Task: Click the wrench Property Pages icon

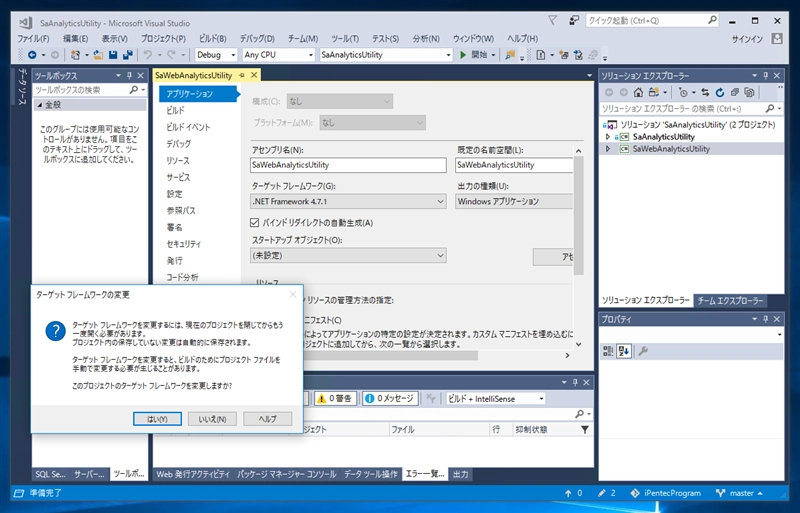Action: point(643,351)
